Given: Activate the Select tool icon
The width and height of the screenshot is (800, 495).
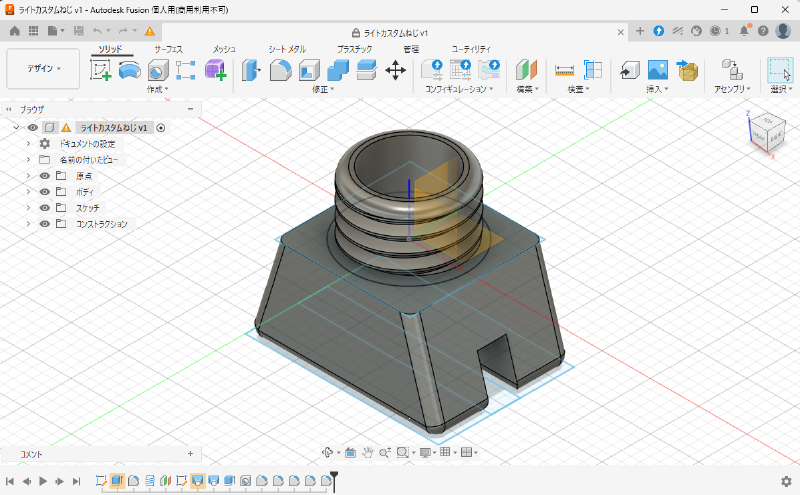Looking at the screenshot, I should pyautogui.click(x=780, y=70).
